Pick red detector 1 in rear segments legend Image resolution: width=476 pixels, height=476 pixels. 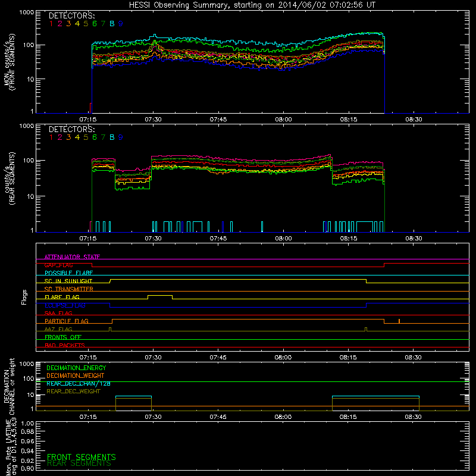[x=51, y=137]
